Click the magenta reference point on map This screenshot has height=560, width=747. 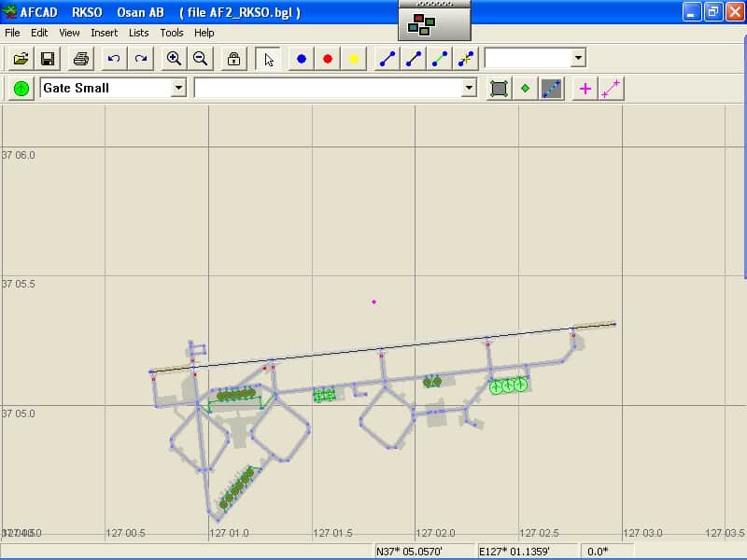[x=373, y=301]
